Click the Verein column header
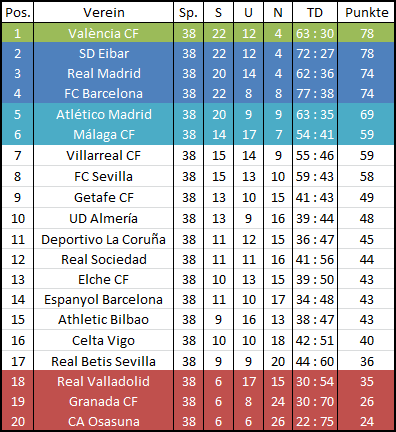Screen dimensions: 396x432 pyautogui.click(x=104, y=13)
